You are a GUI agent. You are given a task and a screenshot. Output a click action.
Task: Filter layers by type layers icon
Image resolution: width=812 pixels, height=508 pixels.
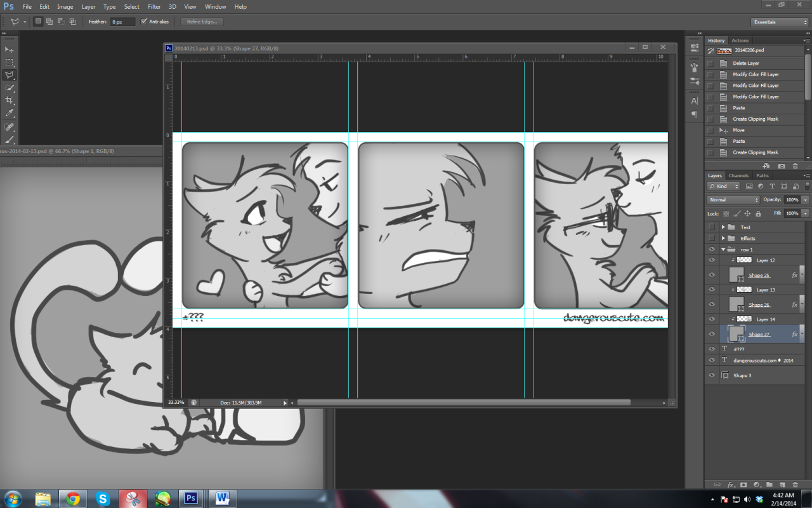(x=772, y=186)
